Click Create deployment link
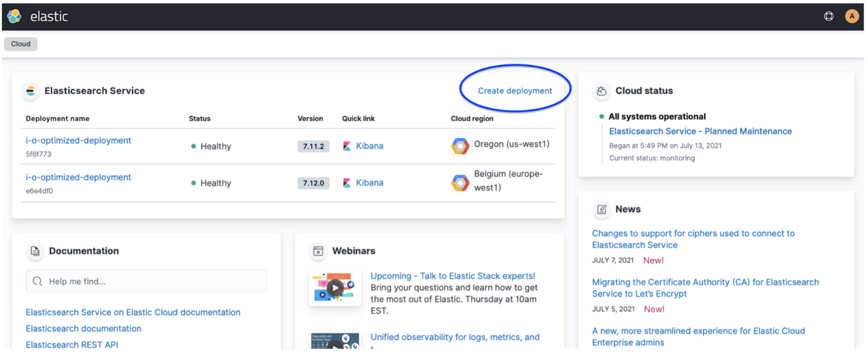This screenshot has width=868, height=358. coord(515,91)
